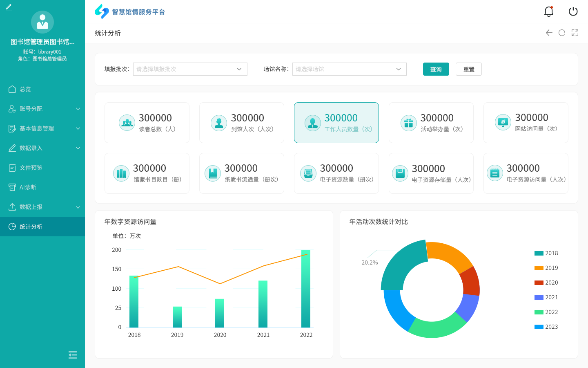Go to 文件预览 in sidebar
Screen dimensions: 588x368
31,168
